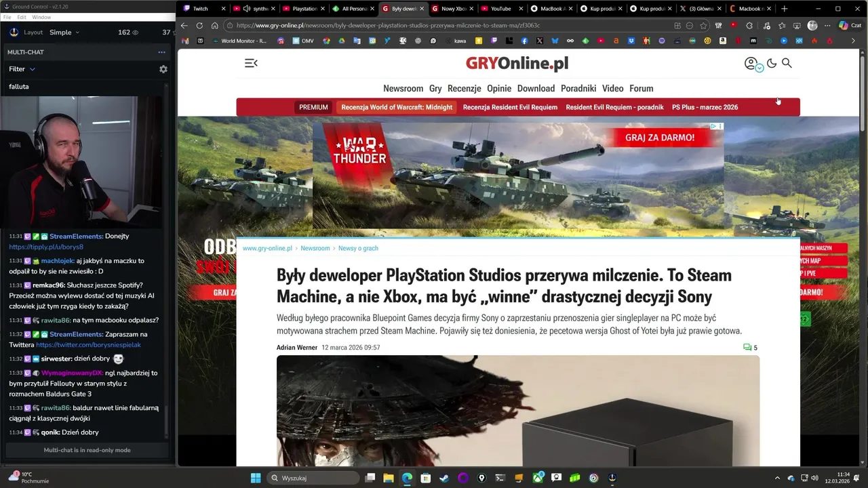This screenshot has height=488, width=868.
Task: Open the Video navigation item
Action: (612, 88)
